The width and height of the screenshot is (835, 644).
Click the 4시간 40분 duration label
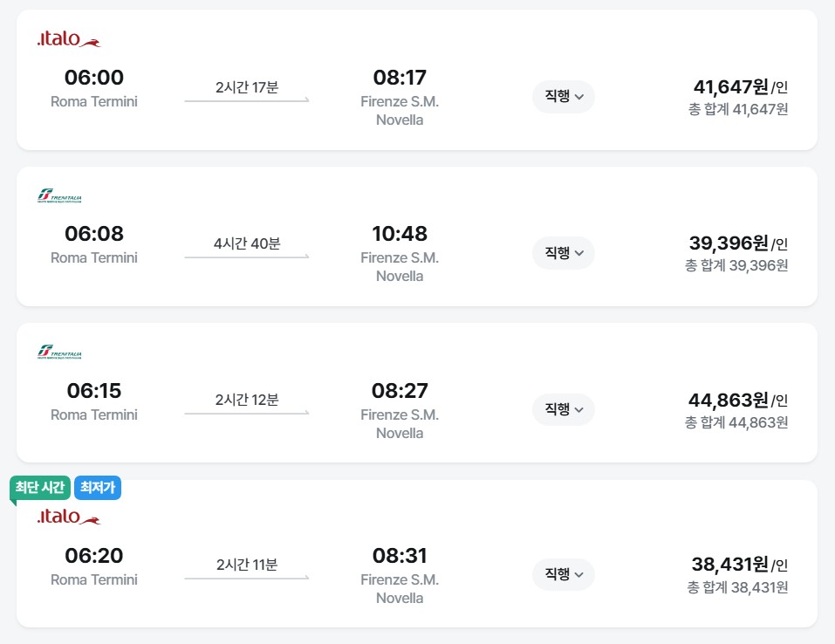(247, 243)
